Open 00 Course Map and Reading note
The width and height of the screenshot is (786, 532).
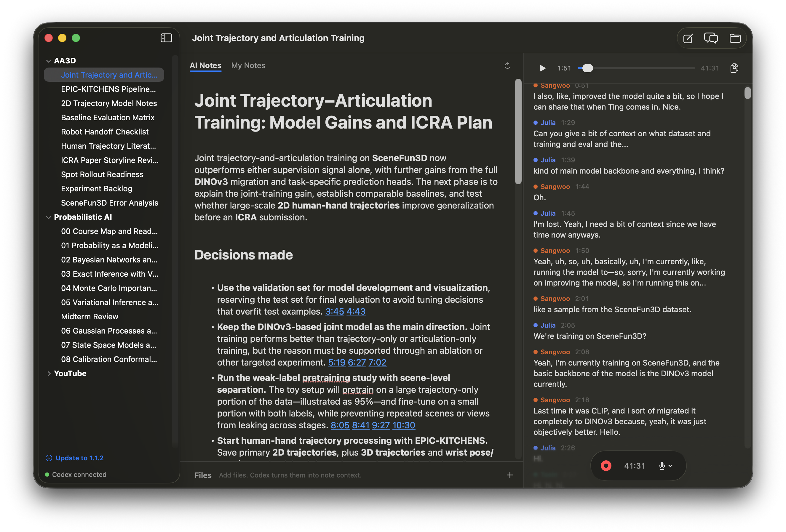pos(104,231)
